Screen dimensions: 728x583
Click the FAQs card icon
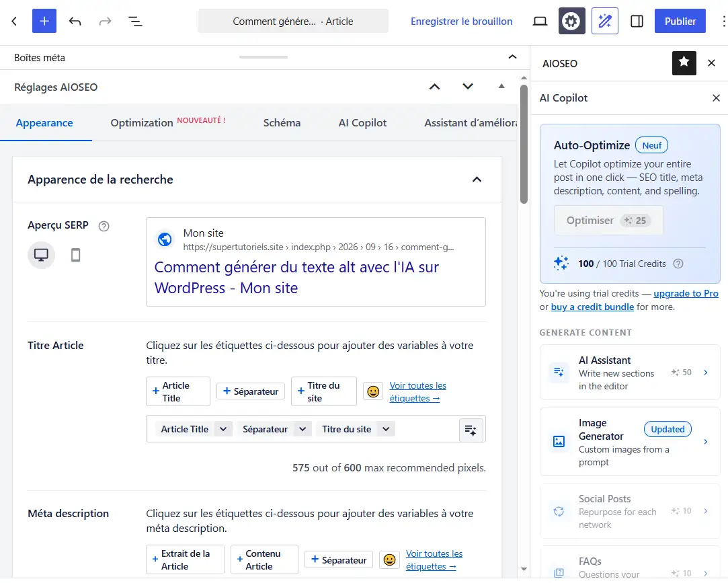pyautogui.click(x=559, y=572)
